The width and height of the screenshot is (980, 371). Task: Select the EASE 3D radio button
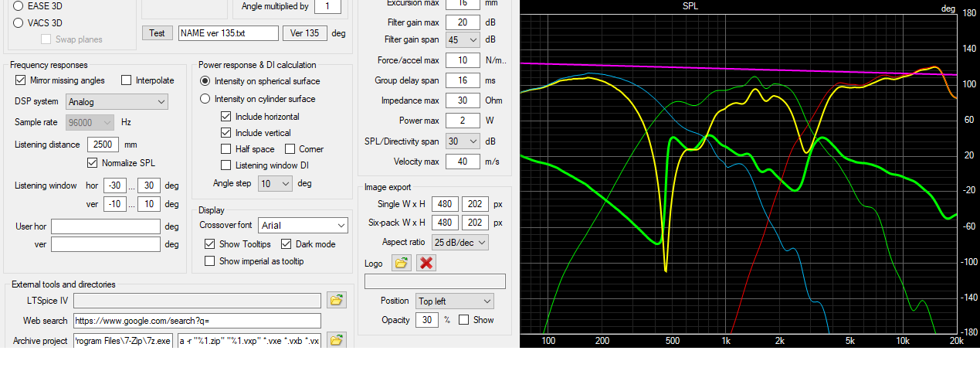[x=38, y=5]
